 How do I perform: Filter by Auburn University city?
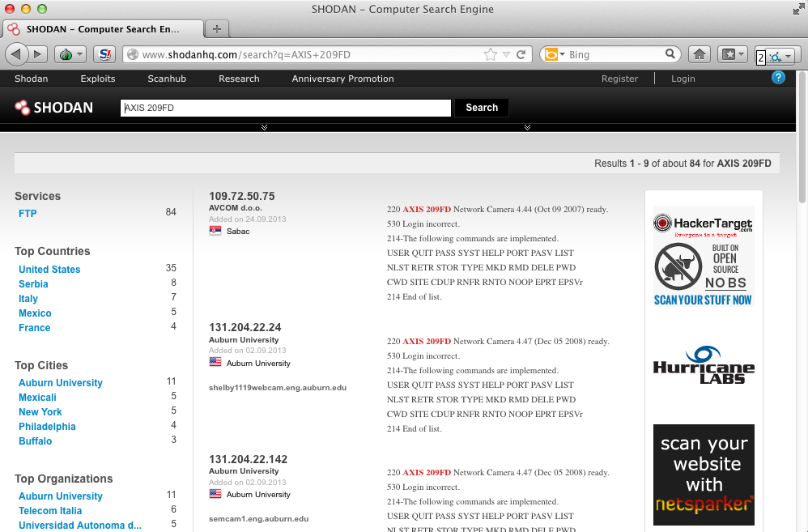(x=61, y=382)
